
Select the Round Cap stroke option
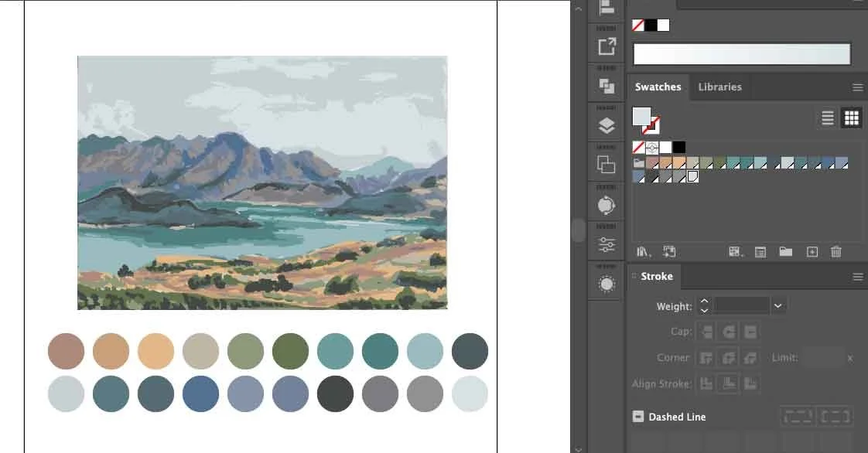point(729,332)
